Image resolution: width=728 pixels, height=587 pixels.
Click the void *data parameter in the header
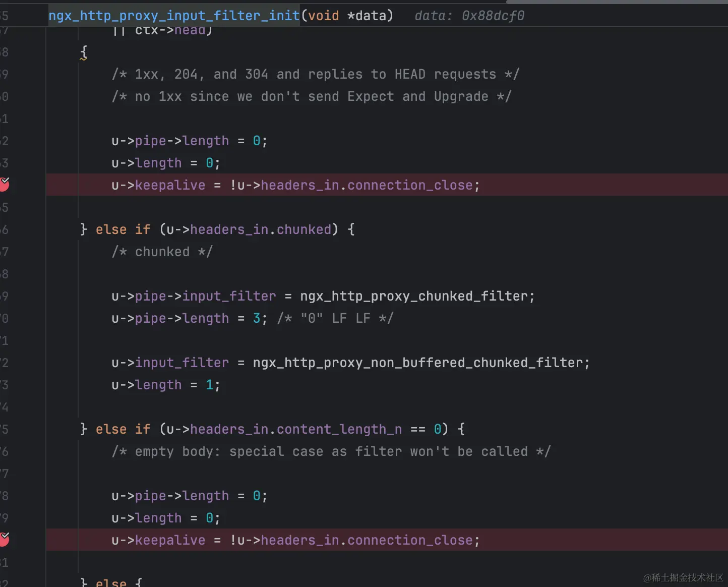(x=348, y=15)
